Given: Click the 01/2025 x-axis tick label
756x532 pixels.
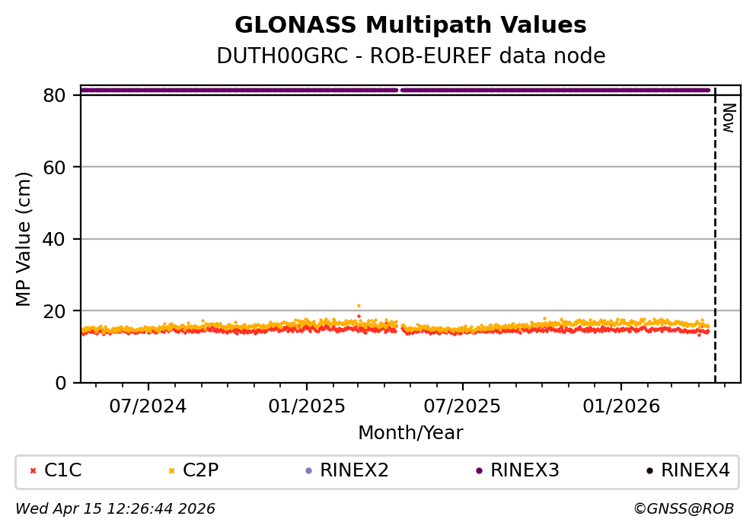Looking at the screenshot, I should click(x=306, y=406).
